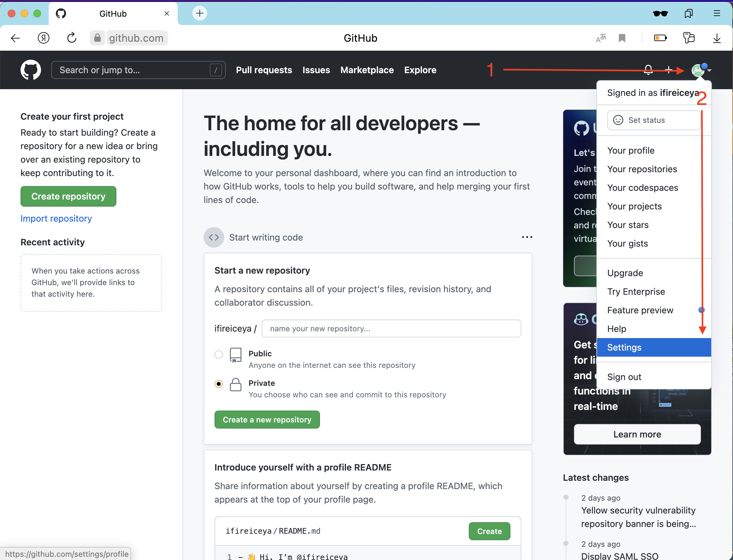
Task: Choose Settings in the user menu
Action: [624, 347]
